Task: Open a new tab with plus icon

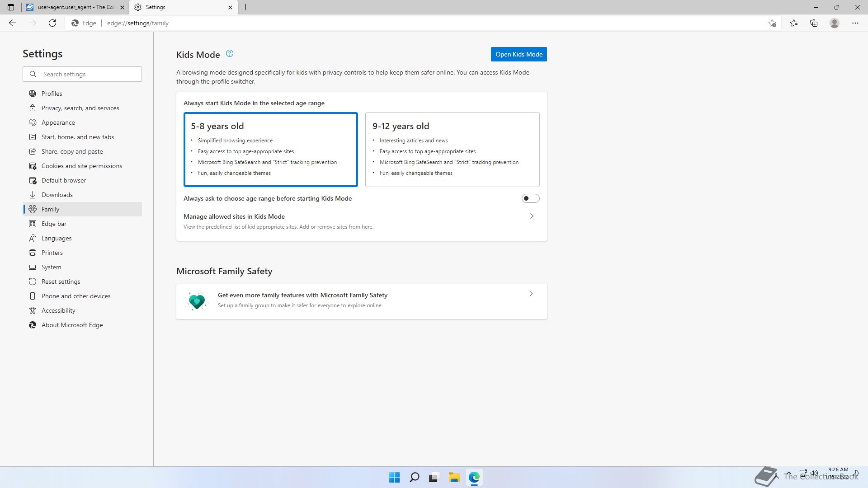Action: [x=246, y=7]
